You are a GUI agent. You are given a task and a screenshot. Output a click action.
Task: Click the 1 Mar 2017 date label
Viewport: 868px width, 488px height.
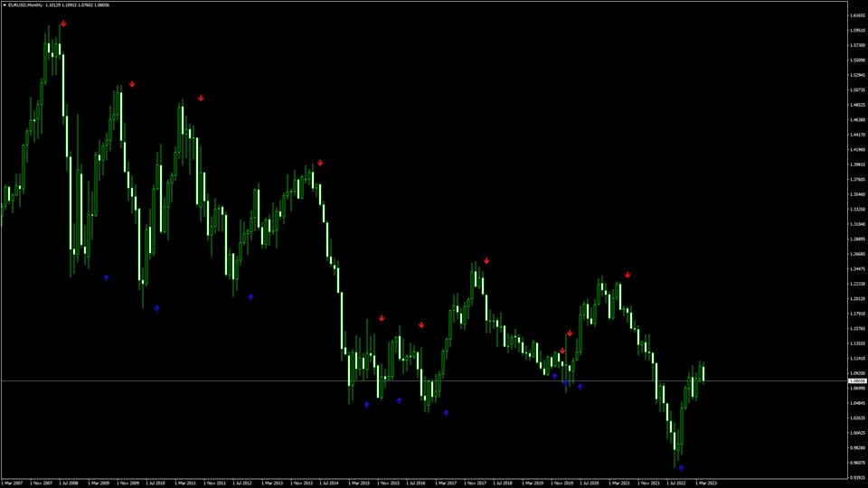[x=446, y=483]
